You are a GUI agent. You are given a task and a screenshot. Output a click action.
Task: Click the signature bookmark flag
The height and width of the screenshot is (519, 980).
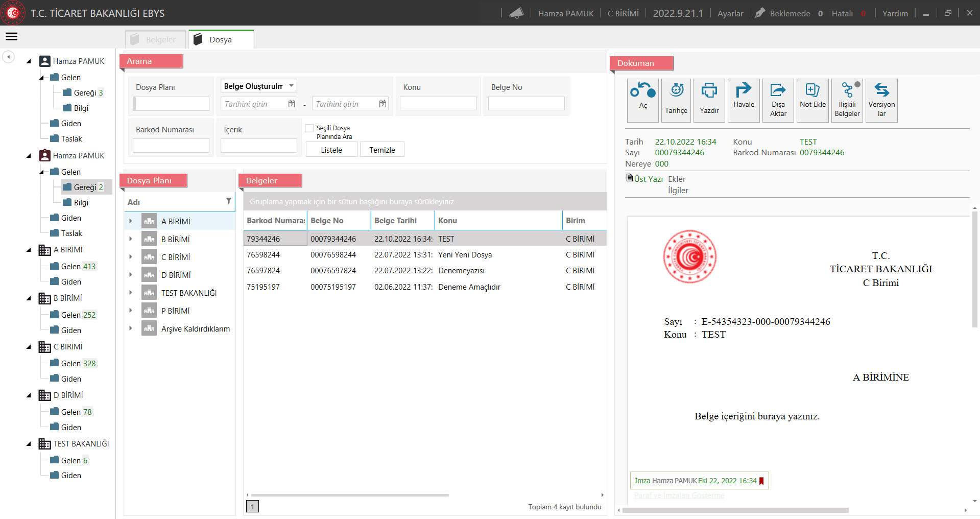(761, 481)
